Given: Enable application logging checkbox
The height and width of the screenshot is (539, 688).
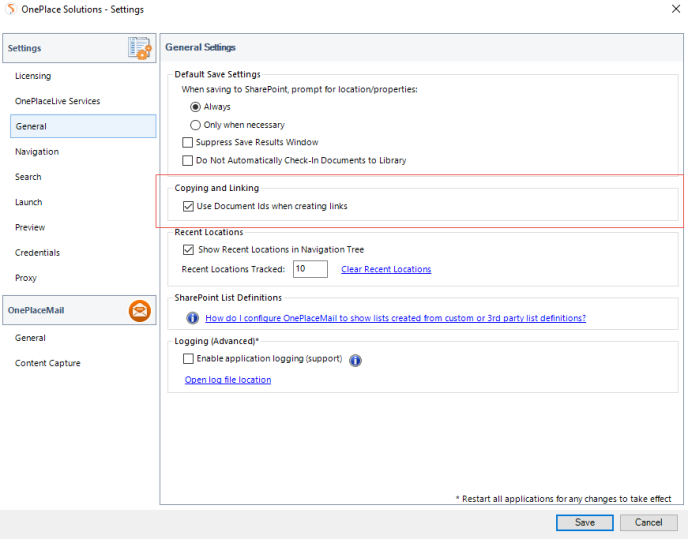Looking at the screenshot, I should tap(188, 358).
